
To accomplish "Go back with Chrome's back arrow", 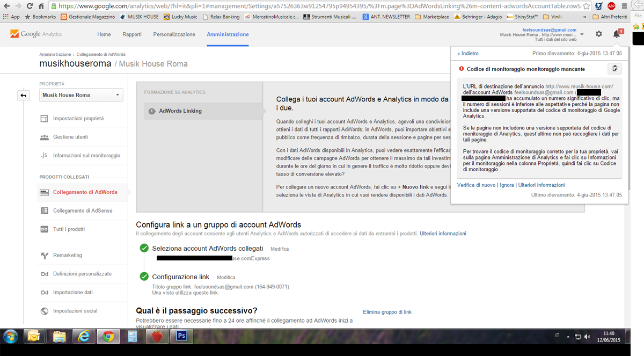I will 6,6.
